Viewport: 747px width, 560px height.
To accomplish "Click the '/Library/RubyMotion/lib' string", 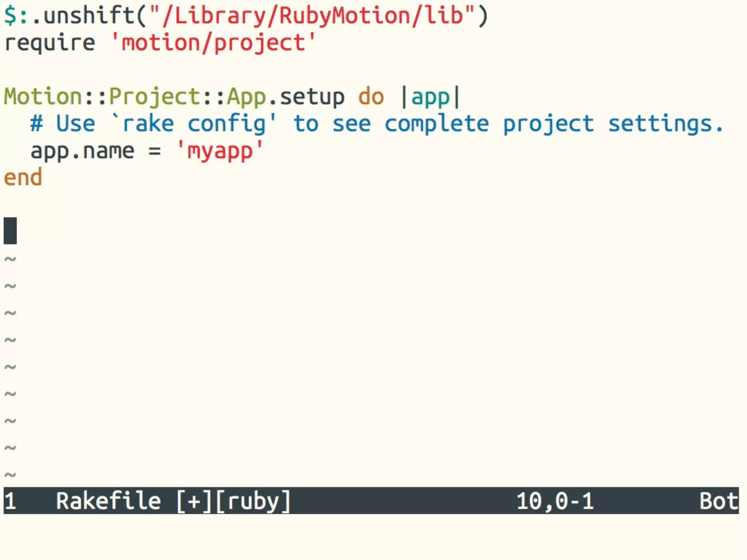I will click(312, 16).
